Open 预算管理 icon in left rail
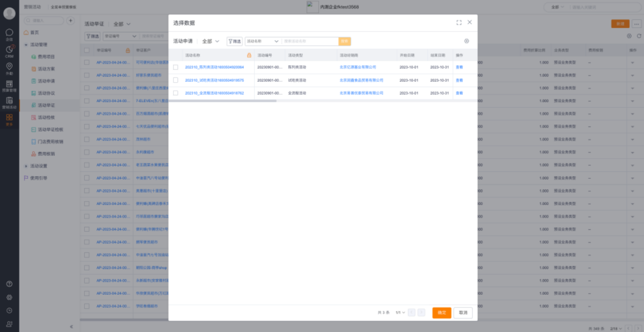This screenshot has height=332, width=644. [9, 83]
